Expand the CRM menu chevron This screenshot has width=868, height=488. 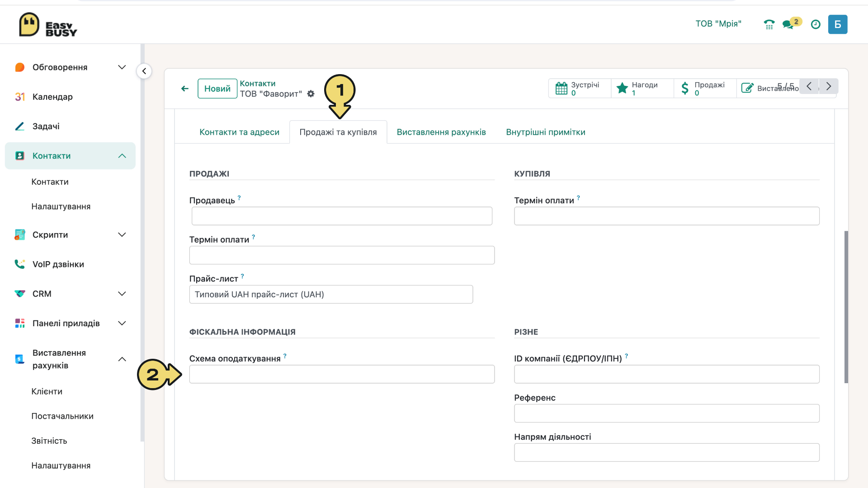[x=122, y=294]
